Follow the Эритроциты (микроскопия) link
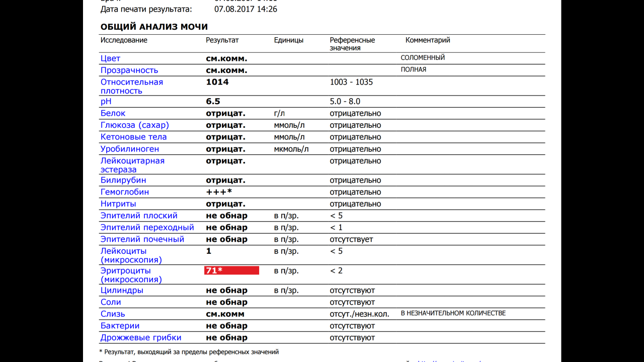 [x=131, y=275]
